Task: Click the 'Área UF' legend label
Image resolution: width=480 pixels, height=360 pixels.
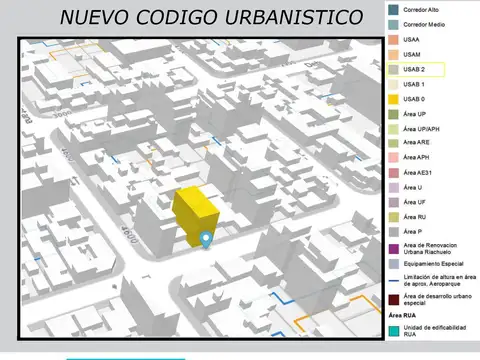Action: pos(414,202)
